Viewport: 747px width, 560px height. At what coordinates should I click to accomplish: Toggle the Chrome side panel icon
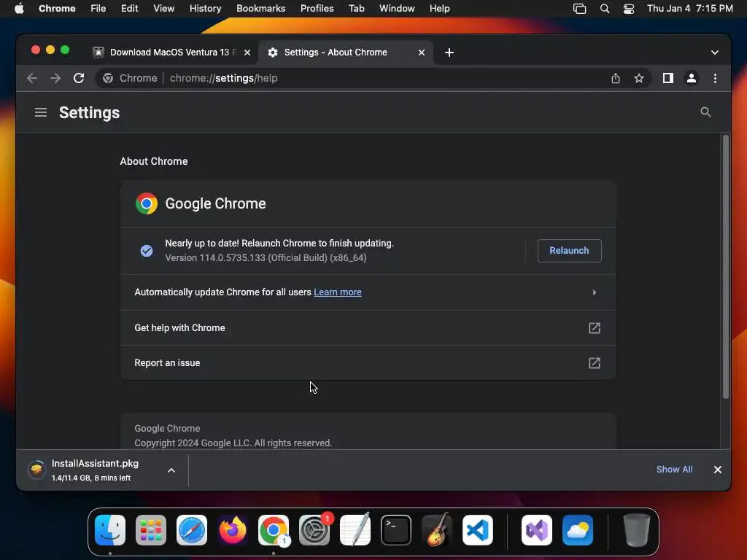(x=668, y=78)
